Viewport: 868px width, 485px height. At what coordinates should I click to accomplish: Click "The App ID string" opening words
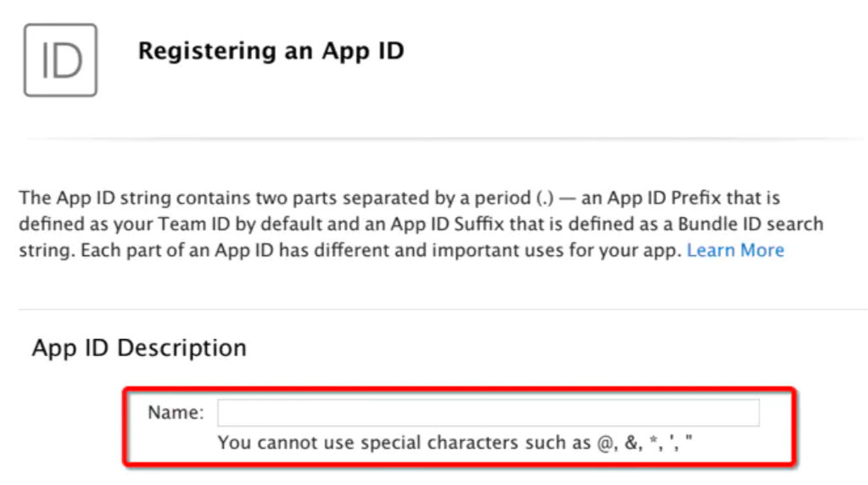point(87,198)
